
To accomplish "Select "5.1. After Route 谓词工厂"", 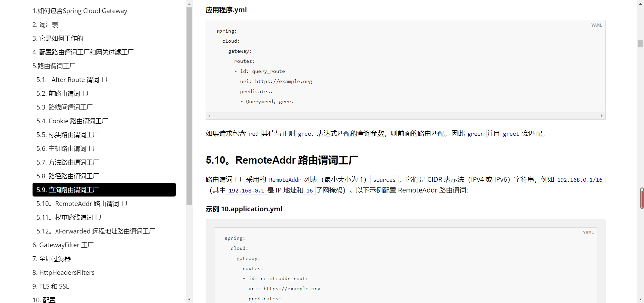I will click(74, 79).
